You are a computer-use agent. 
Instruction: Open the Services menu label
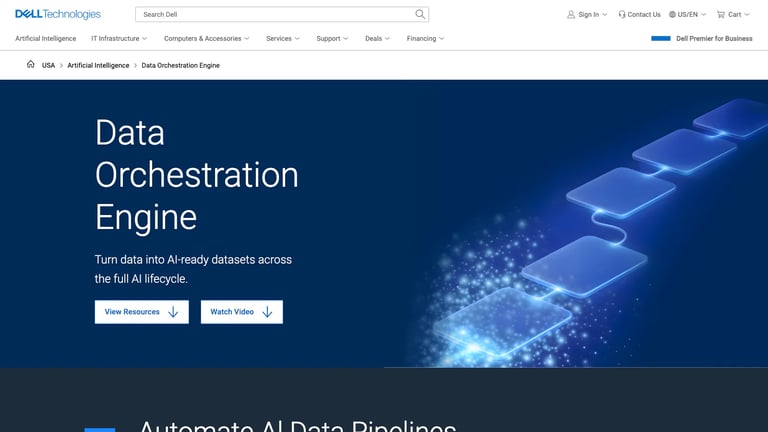point(279,38)
